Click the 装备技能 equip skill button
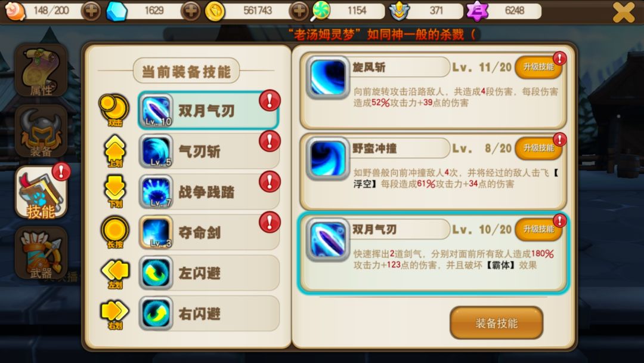 497,323
